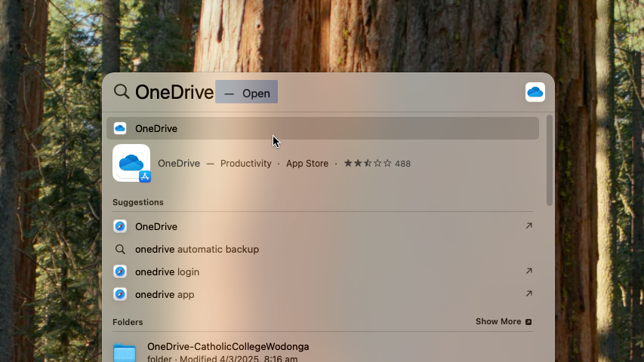Image resolution: width=644 pixels, height=362 pixels.
Task: Click the Safari icon beside "onedrive app"
Action: [x=120, y=294]
